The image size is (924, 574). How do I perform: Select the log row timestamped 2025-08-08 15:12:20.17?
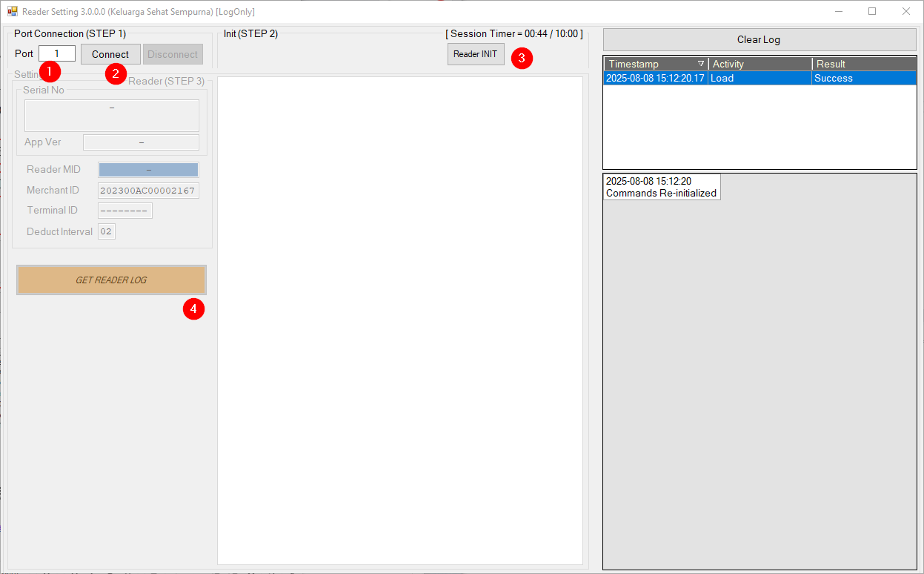coord(760,78)
